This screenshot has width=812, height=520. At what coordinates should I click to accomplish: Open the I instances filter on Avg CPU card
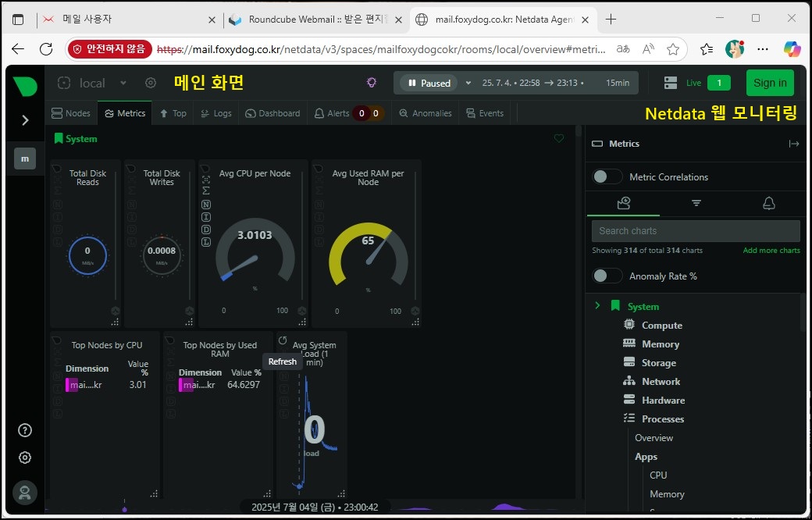[206, 217]
